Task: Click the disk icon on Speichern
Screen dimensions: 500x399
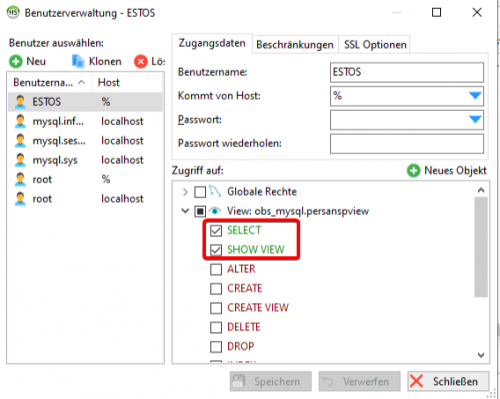Action: pyautogui.click(x=239, y=381)
